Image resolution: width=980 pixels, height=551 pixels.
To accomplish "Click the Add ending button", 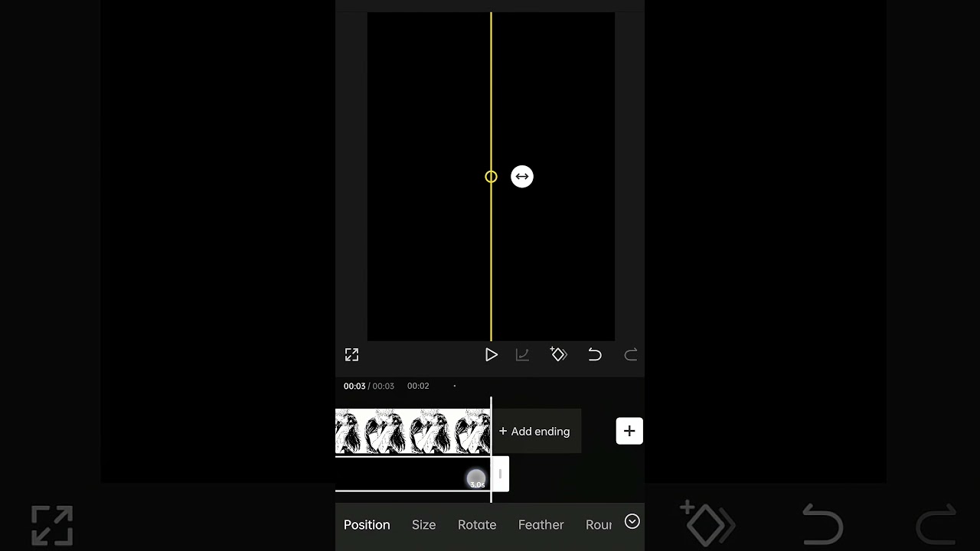I will 534,432.
